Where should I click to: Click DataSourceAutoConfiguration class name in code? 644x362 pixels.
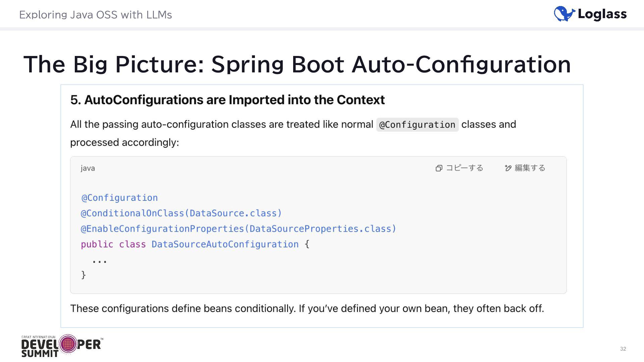pos(225,244)
